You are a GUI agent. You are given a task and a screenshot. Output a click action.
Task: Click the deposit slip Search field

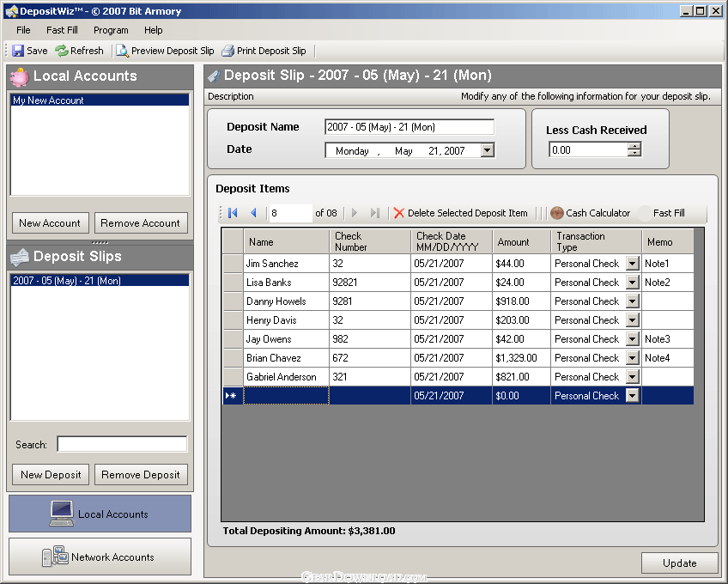pos(122,444)
